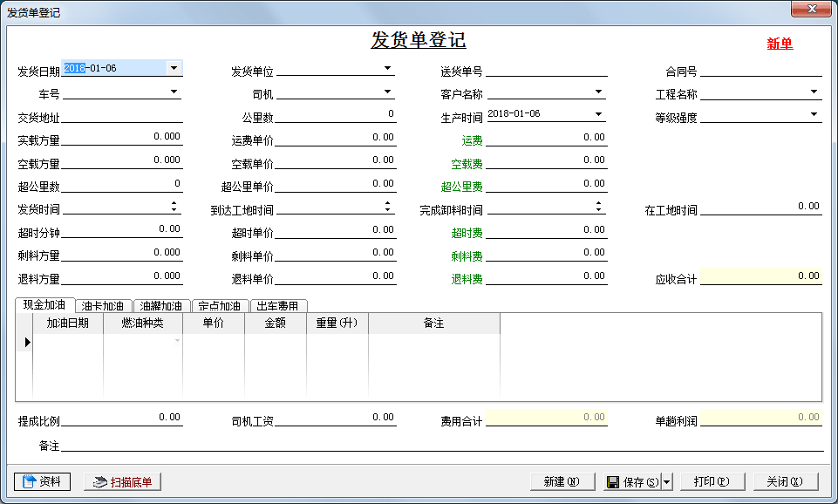The image size is (838, 504).
Task: Focus the 超时分钟 field
Action: coord(122,230)
